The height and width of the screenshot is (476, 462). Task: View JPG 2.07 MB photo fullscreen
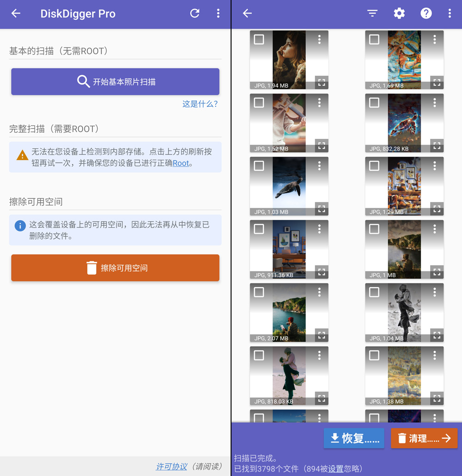pyautogui.click(x=322, y=335)
